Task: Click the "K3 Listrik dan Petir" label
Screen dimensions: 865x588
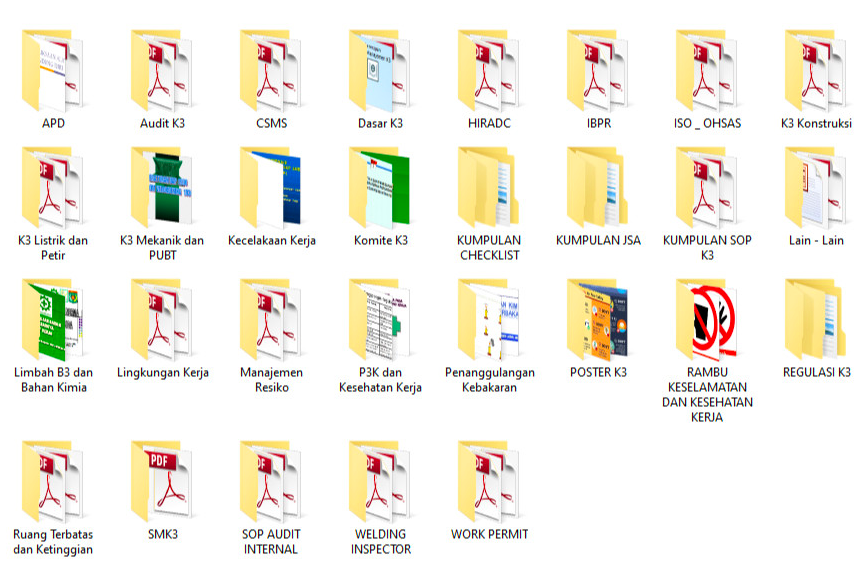Action: pyautogui.click(x=53, y=248)
